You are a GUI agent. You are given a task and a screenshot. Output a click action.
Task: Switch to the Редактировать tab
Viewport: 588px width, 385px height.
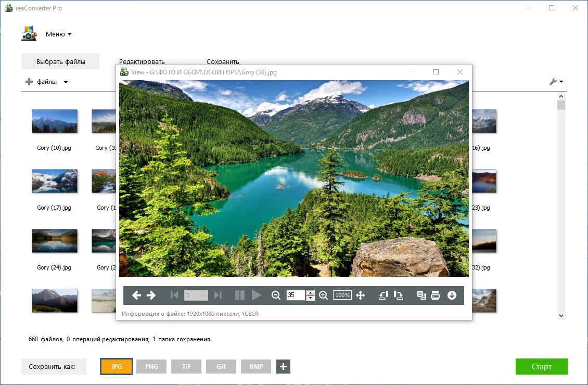click(x=142, y=62)
